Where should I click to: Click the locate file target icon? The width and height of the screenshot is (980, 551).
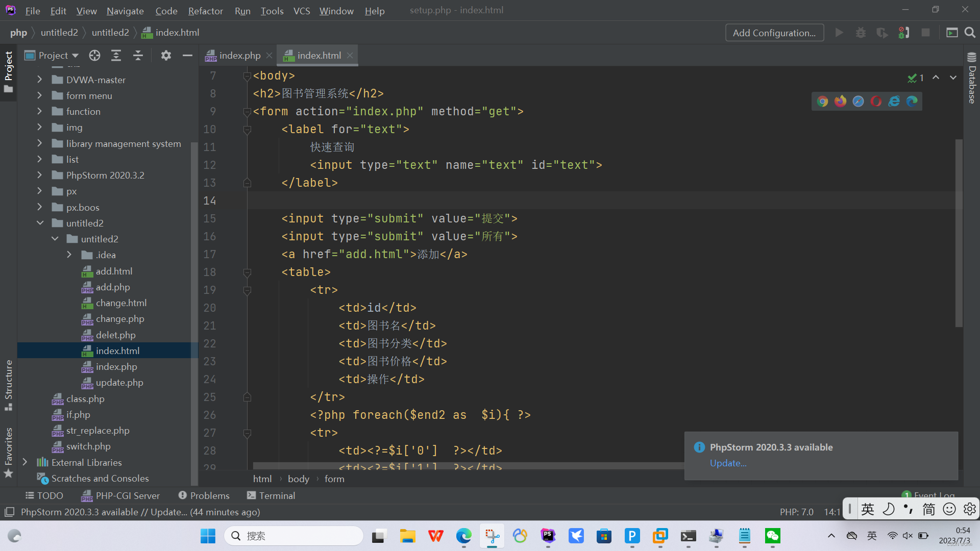click(x=94, y=56)
